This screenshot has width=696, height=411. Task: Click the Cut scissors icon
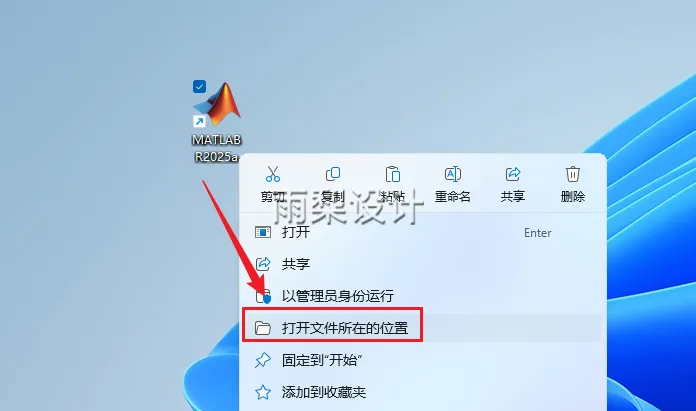tap(273, 174)
